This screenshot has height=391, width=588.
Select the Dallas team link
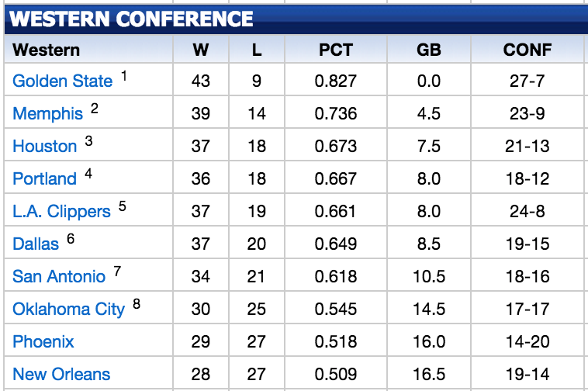point(36,244)
